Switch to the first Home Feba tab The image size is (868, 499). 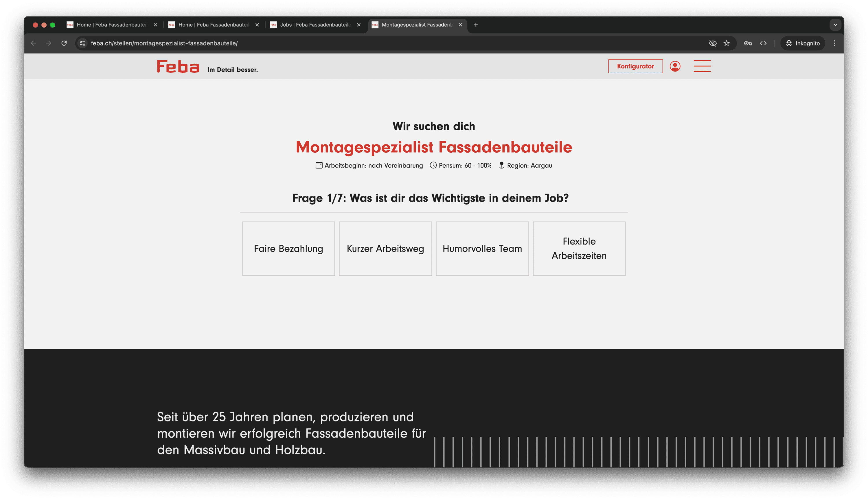(112, 25)
